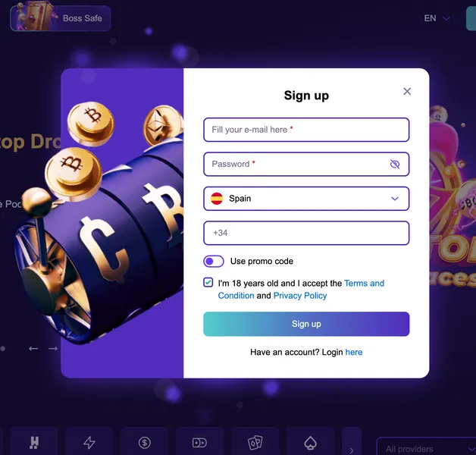Open the All providers dropdown
This screenshot has width=476, height=455.
tap(427, 449)
